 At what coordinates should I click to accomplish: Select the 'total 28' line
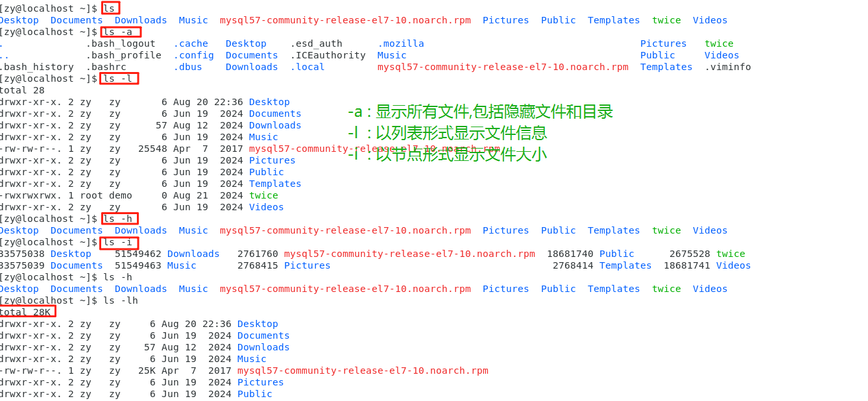(x=22, y=90)
